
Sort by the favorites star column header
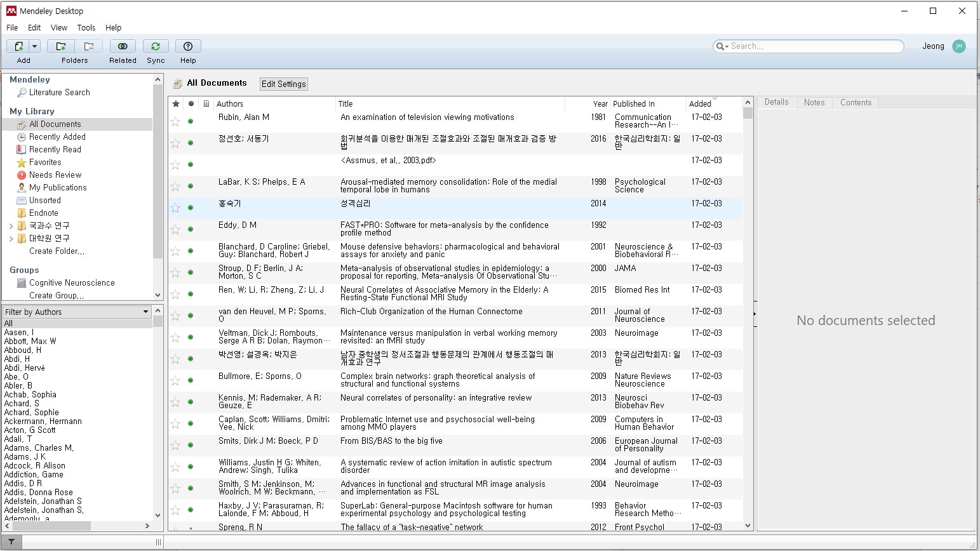(x=176, y=103)
